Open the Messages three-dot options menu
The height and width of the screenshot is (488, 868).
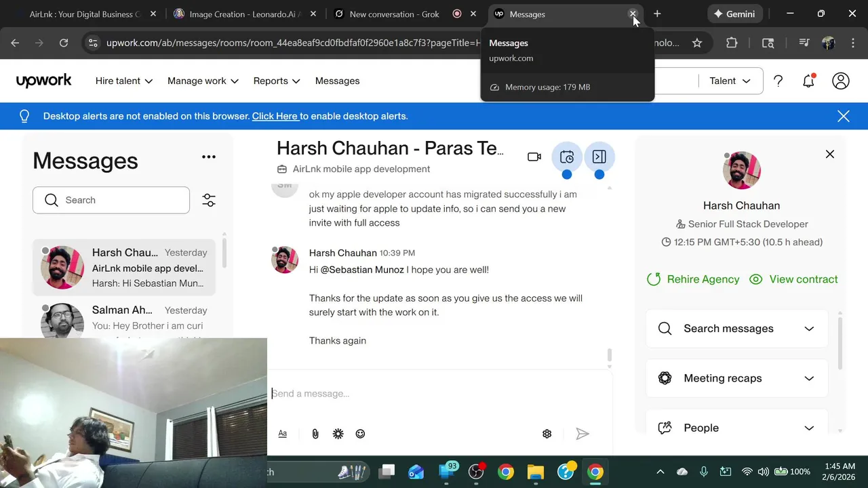[x=209, y=157]
